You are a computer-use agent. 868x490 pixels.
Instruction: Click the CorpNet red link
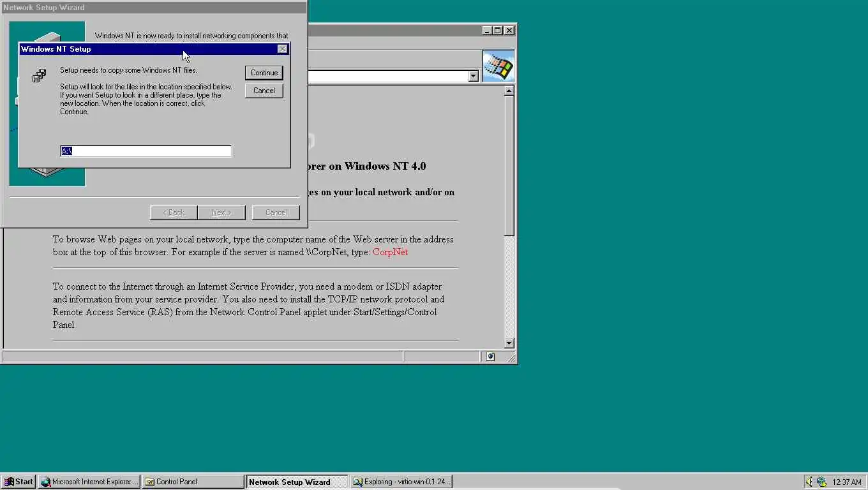390,252
